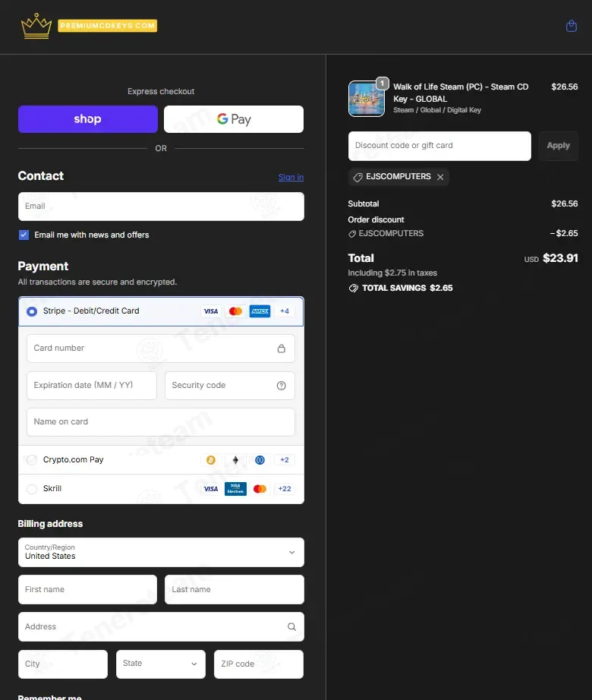Open the Country/Region dropdown
This screenshot has width=592, height=700.
161,553
